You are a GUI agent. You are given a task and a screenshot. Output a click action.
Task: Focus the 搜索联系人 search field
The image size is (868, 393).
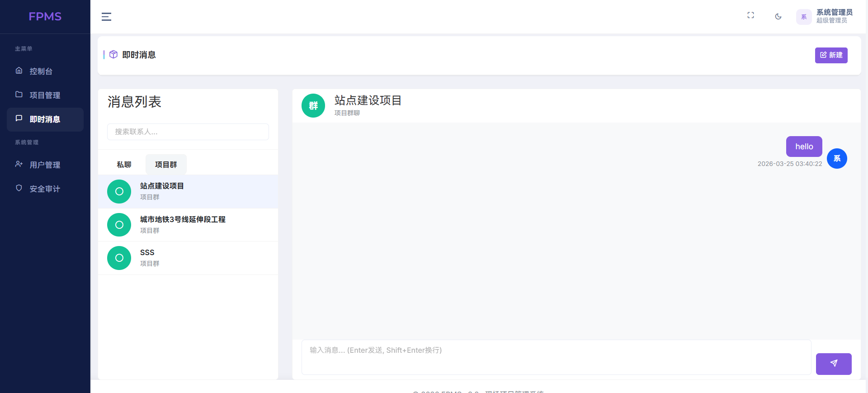[188, 132]
